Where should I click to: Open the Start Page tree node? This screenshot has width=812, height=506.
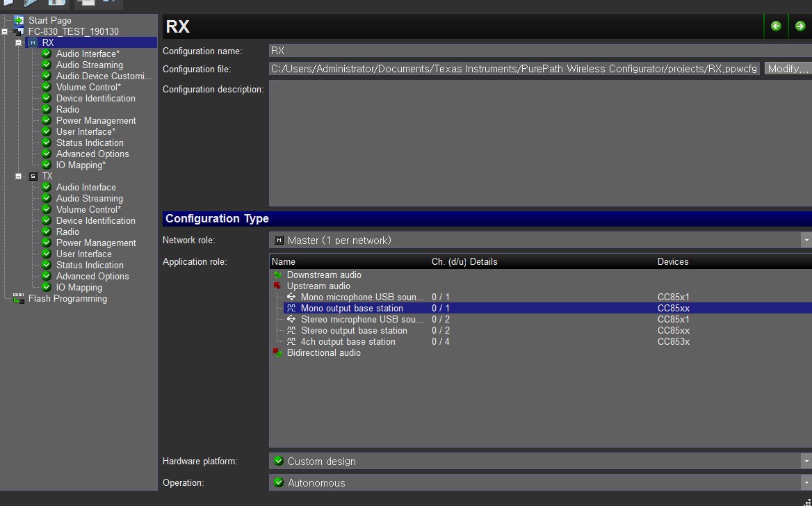(50, 20)
